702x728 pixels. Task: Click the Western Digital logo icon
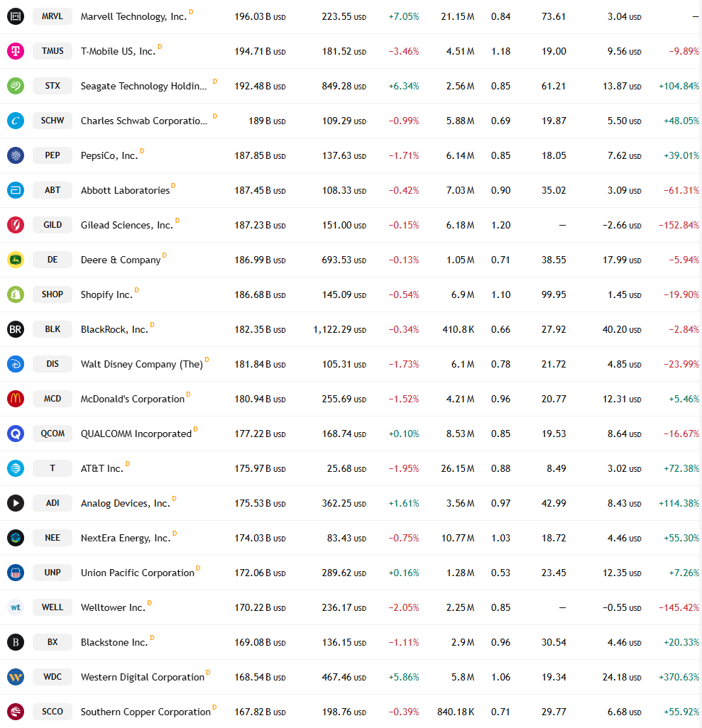tap(16, 677)
